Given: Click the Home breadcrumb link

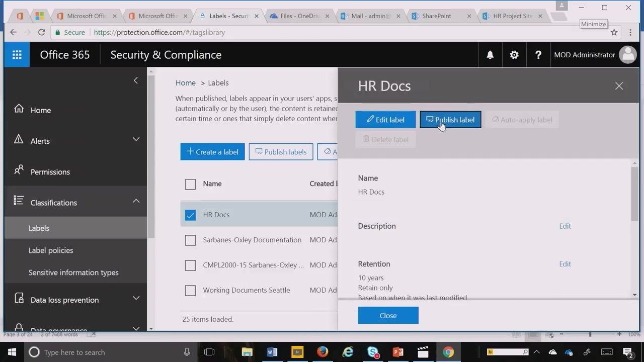Looking at the screenshot, I should [x=185, y=83].
